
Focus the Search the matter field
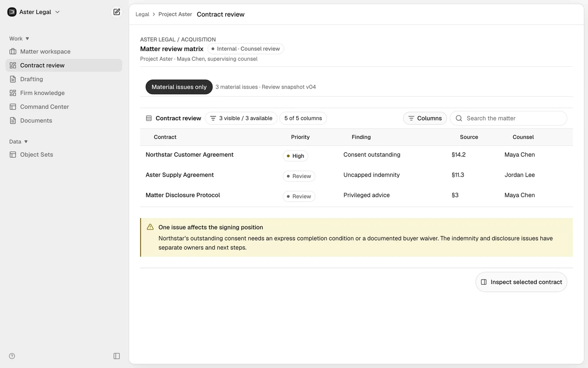[508, 118]
